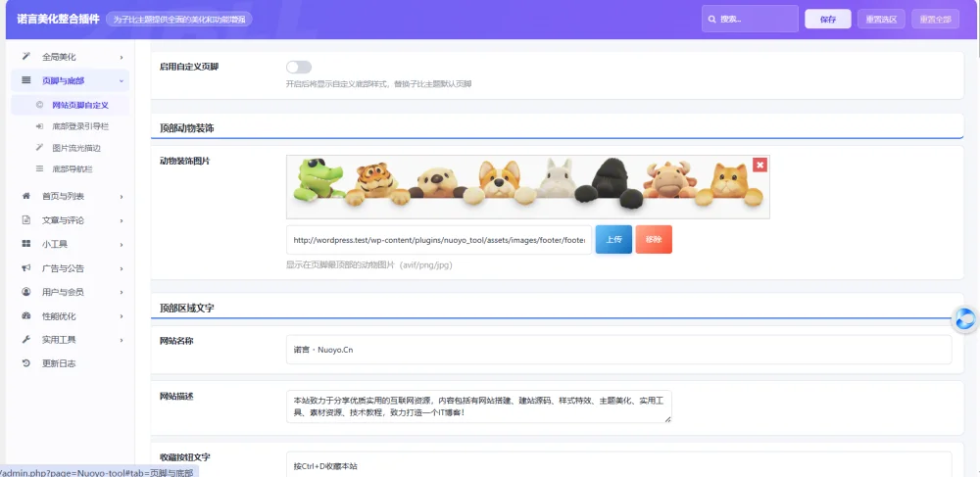
Task: Click the 为子比主题提供全面的美化和功能增强 subtitle badge
Action: click(x=178, y=20)
